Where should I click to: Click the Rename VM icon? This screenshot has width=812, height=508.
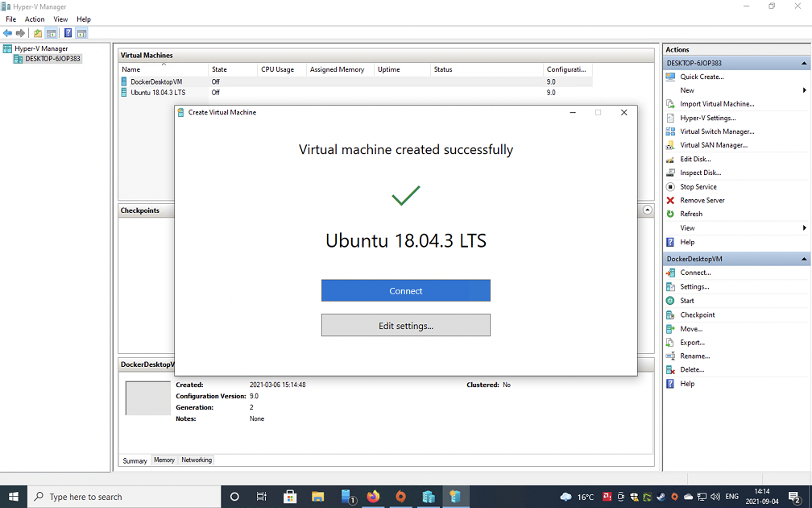tap(670, 356)
